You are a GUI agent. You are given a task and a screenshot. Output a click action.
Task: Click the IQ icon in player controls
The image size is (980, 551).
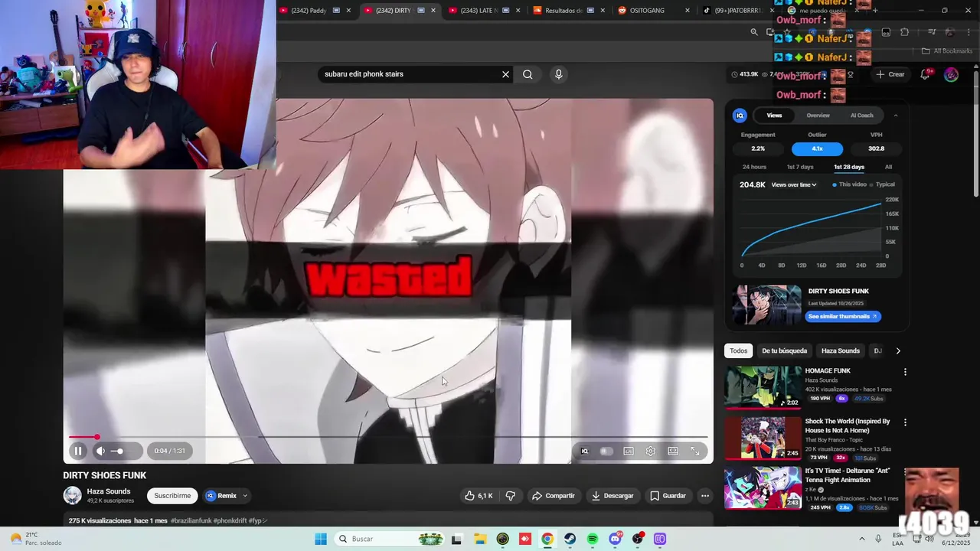[x=584, y=452]
